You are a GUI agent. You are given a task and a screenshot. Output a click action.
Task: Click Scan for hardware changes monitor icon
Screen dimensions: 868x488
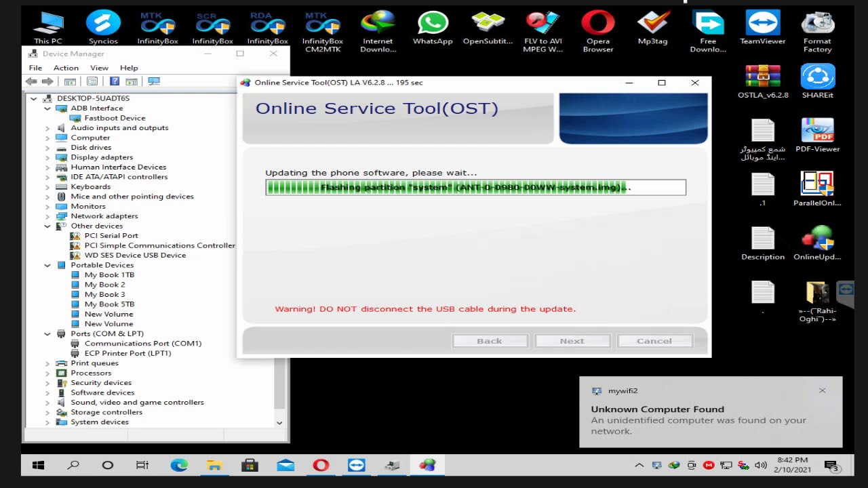pos(154,81)
